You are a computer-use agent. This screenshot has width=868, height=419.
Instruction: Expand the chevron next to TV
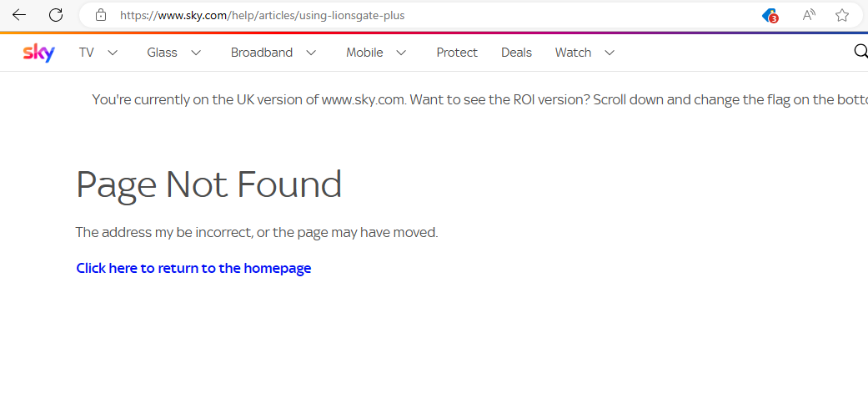click(113, 53)
